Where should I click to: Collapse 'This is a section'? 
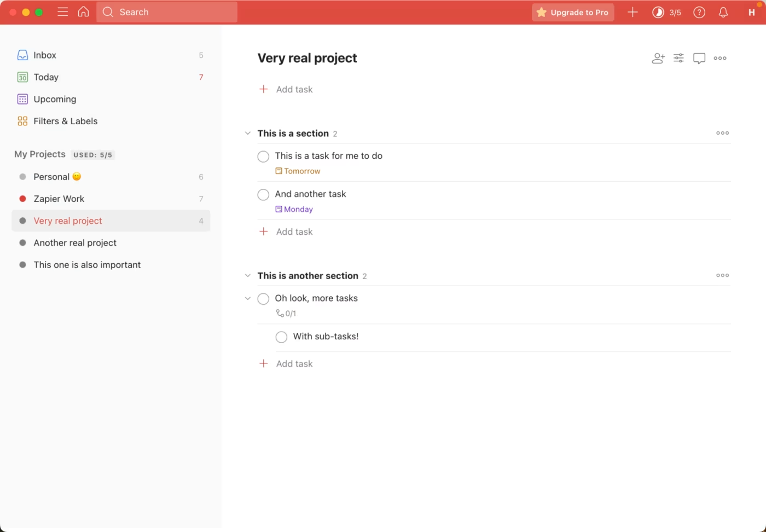[x=247, y=133]
